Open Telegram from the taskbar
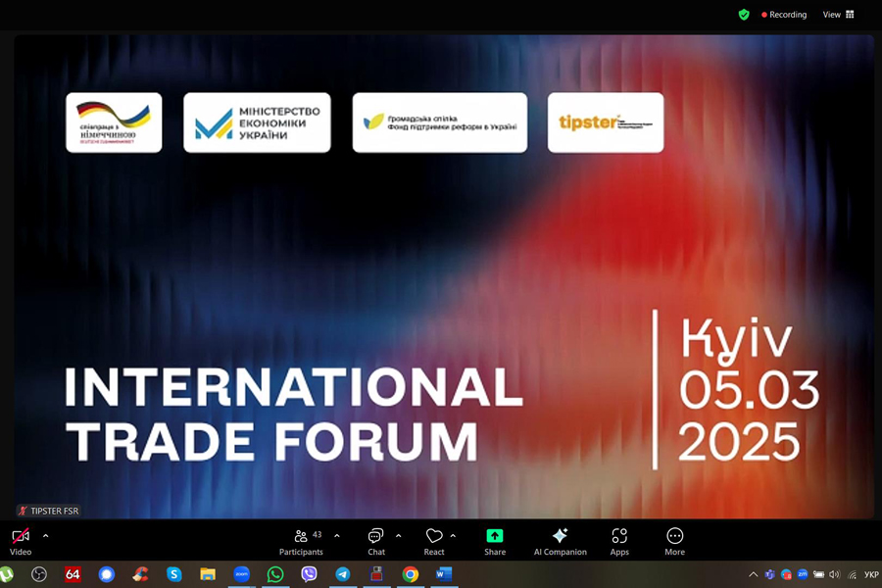Screen dimensions: 882x588 (343, 574)
